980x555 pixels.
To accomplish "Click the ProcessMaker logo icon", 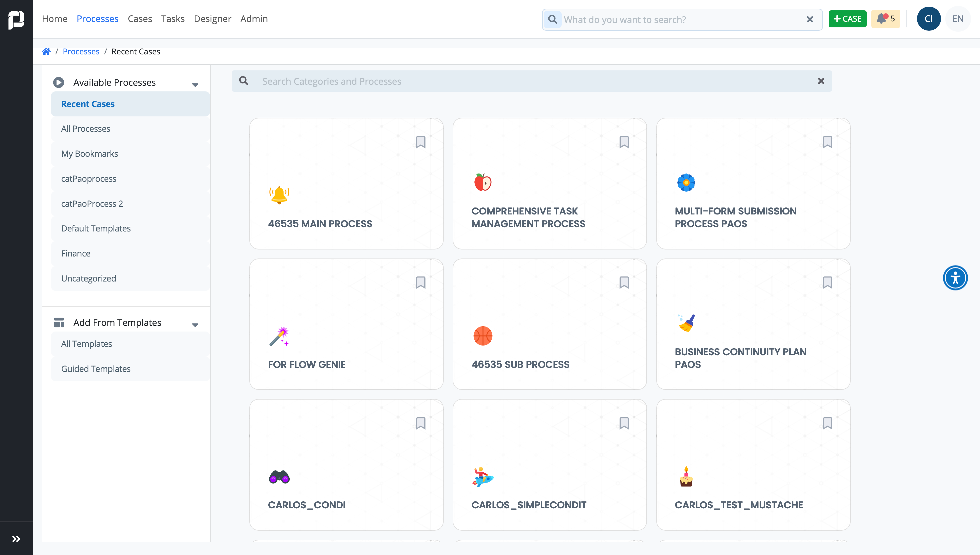I will coord(16,19).
